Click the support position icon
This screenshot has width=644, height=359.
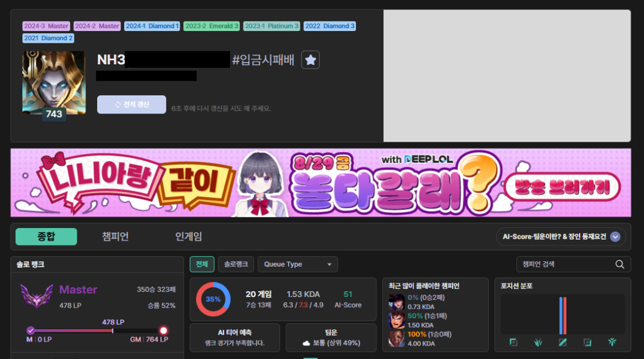(x=612, y=342)
